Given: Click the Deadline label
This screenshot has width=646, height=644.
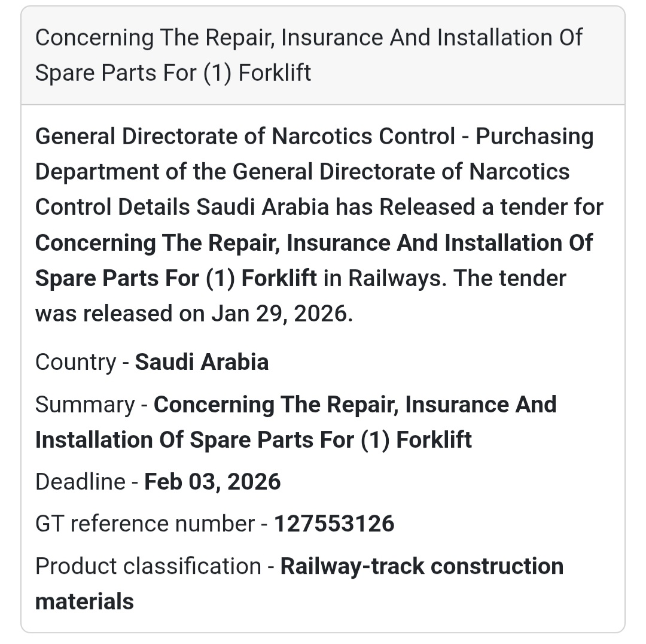Looking at the screenshot, I should (x=80, y=482).
